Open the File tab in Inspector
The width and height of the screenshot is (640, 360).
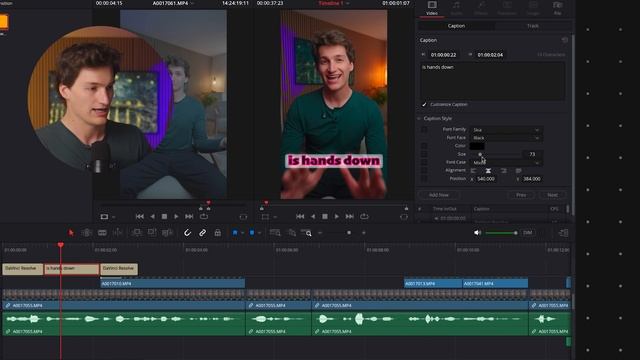[557, 8]
